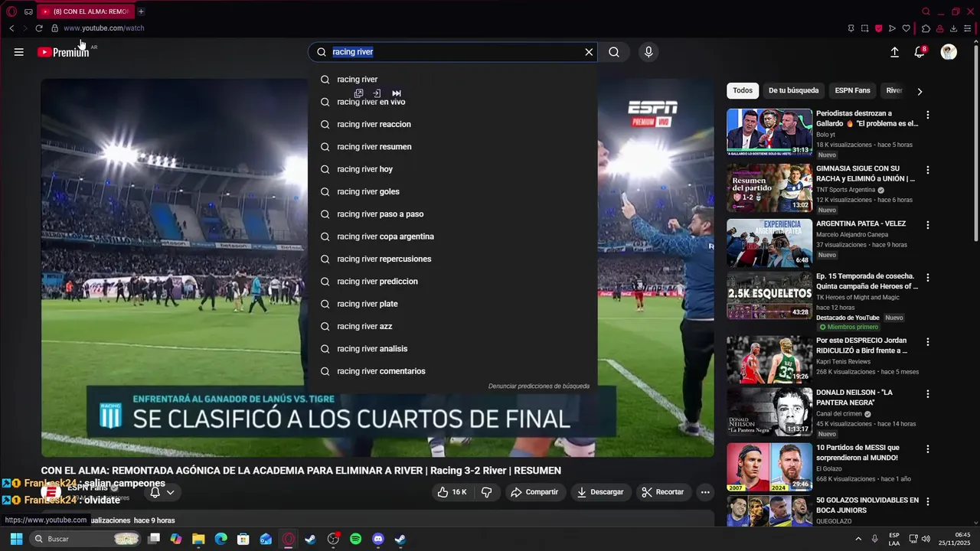
Task: Clear the search box with the X
Action: coord(589,52)
